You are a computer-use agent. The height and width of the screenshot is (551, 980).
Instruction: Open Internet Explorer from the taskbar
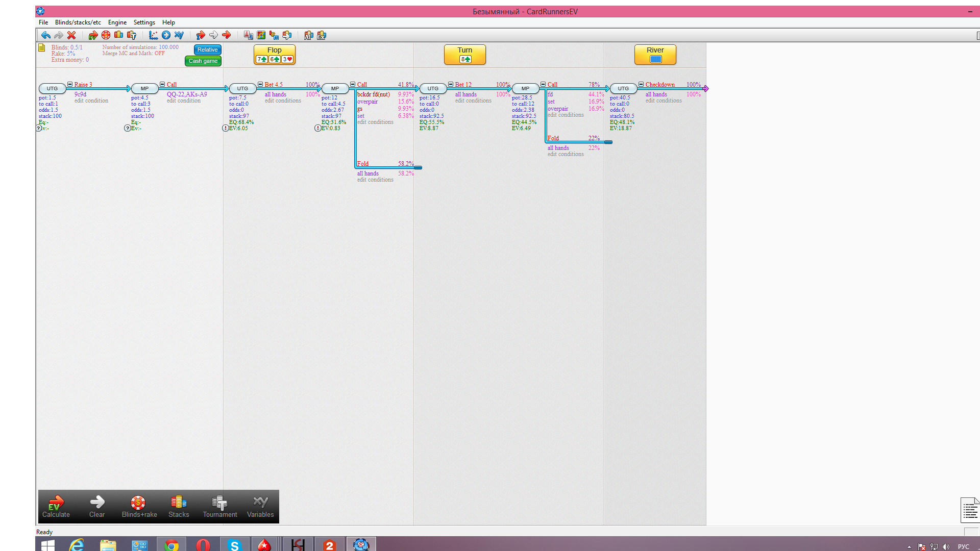coord(77,545)
